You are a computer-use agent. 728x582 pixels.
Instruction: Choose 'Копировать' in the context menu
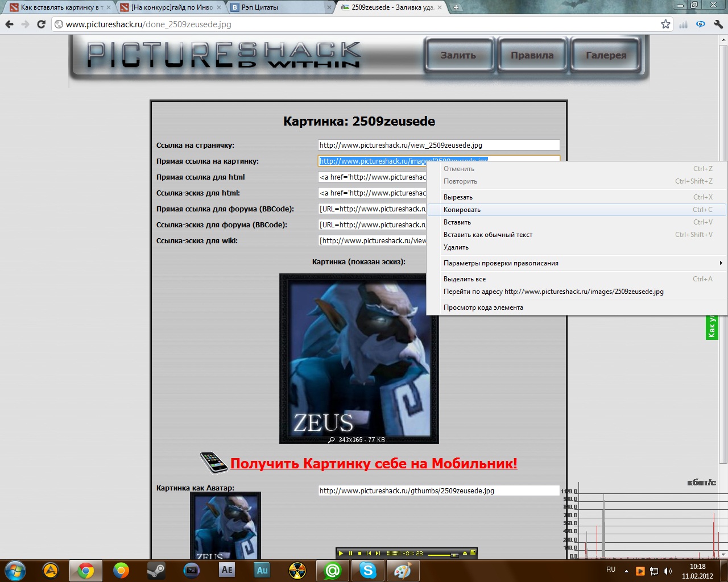[577, 210]
